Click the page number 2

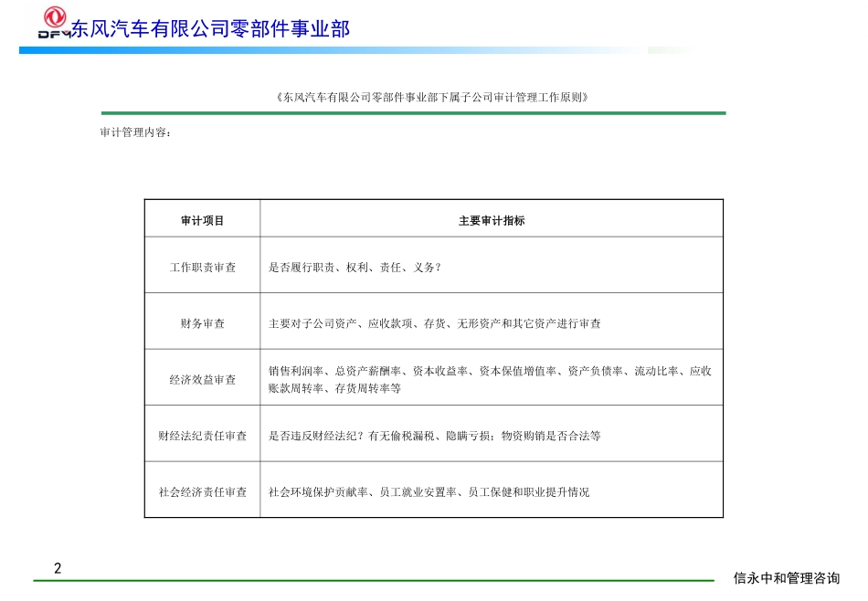[58, 568]
